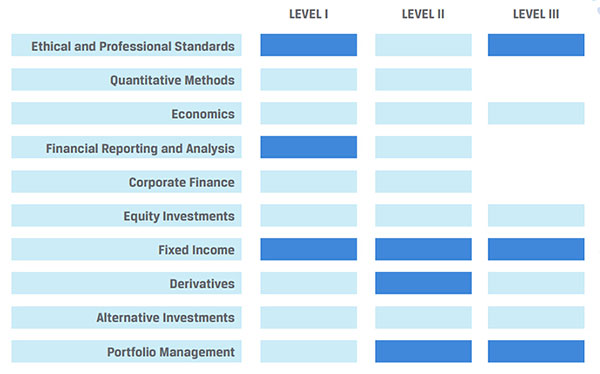Click dark blue Level I Ethical Standards cell
The width and height of the screenshot is (600, 374).
309,45
